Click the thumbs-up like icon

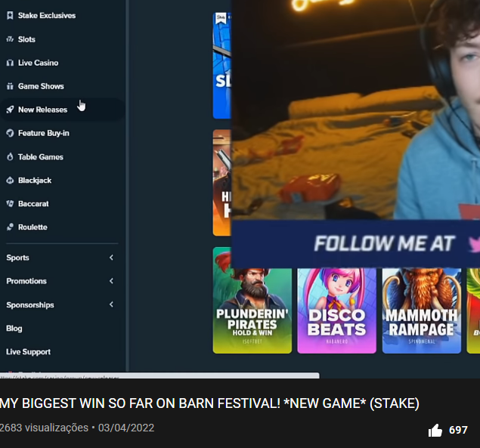tap(435, 431)
